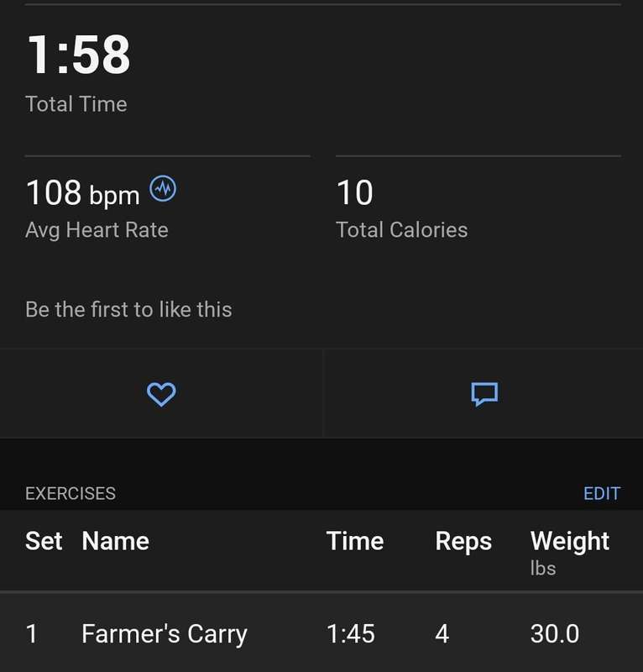Select the 10 total calories value

point(355,192)
